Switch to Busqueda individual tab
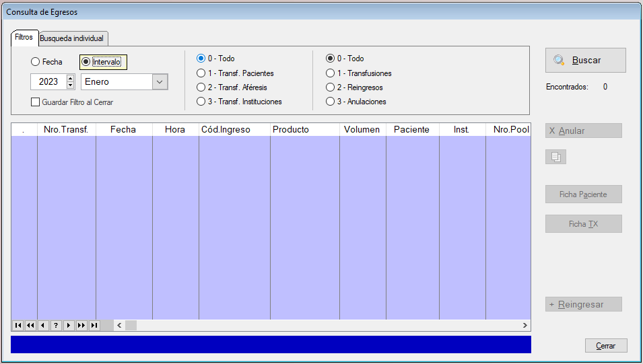 71,38
